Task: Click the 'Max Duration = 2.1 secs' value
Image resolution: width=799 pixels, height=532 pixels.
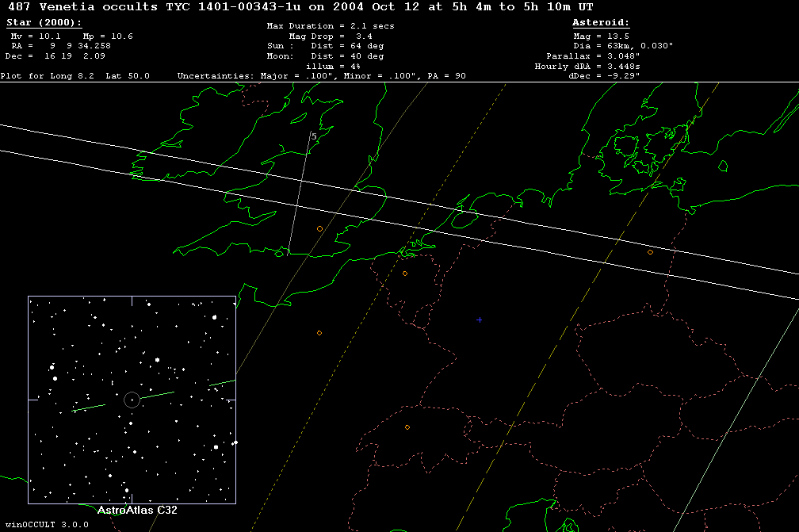Action: pos(331,26)
